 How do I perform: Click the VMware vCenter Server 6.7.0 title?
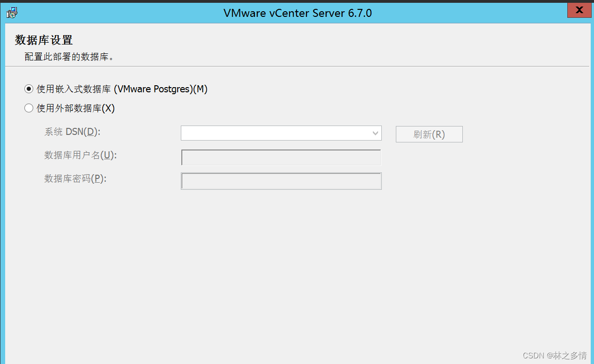click(297, 13)
